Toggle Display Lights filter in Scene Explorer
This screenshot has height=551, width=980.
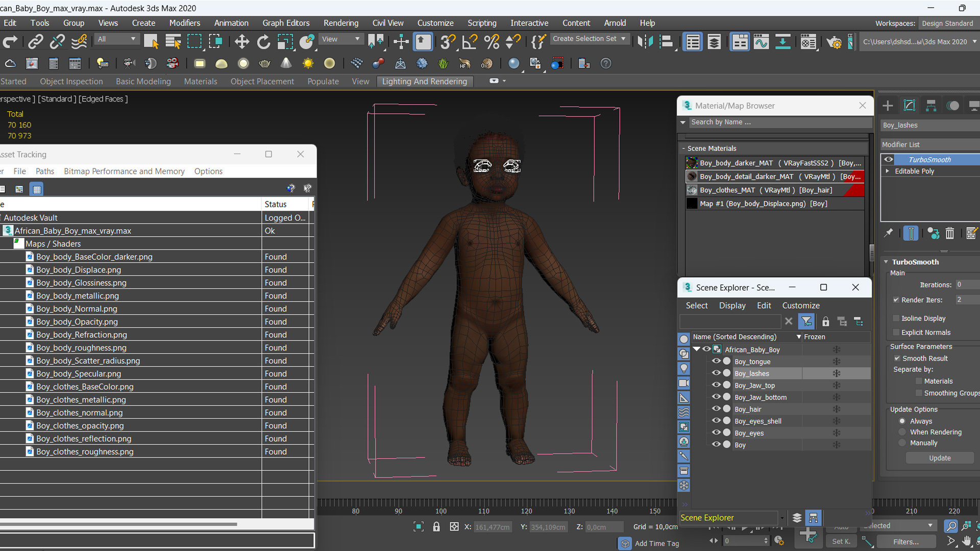684,368
